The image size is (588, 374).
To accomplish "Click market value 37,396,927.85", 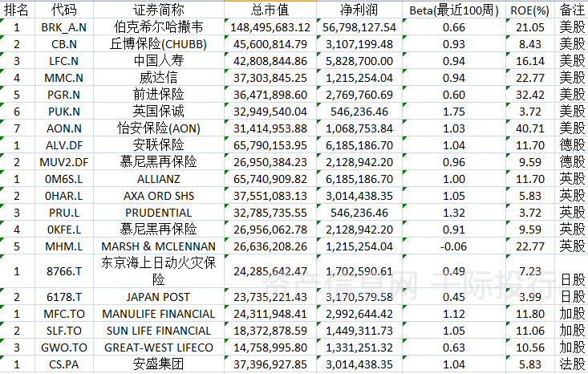I will click(270, 364).
